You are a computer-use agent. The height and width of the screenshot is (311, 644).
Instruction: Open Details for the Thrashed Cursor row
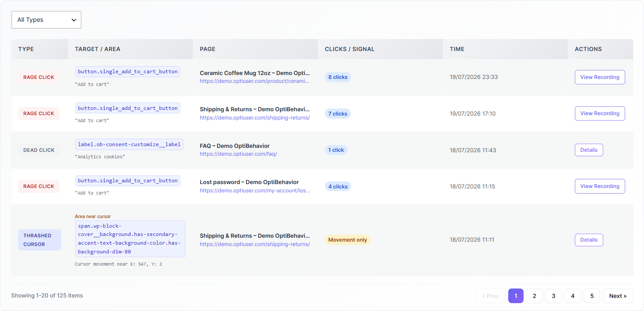point(589,240)
